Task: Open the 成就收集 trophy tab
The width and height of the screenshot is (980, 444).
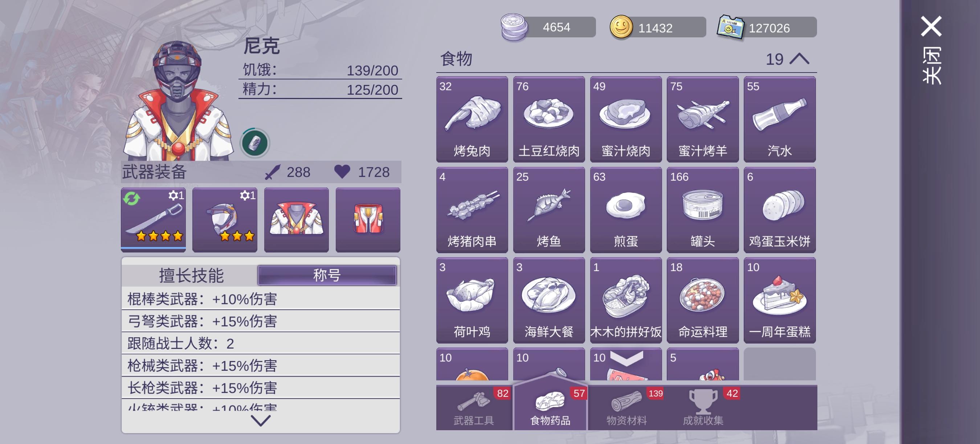Action: (703, 407)
